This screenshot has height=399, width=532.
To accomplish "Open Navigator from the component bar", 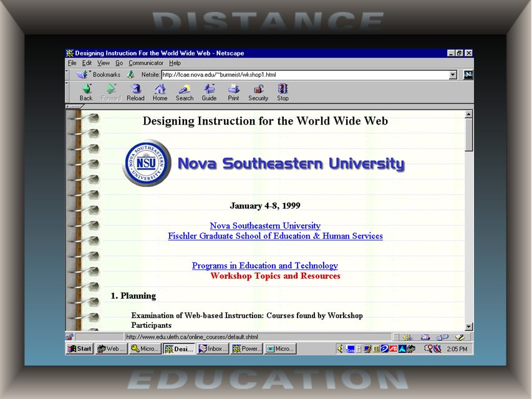I will 407,337.
